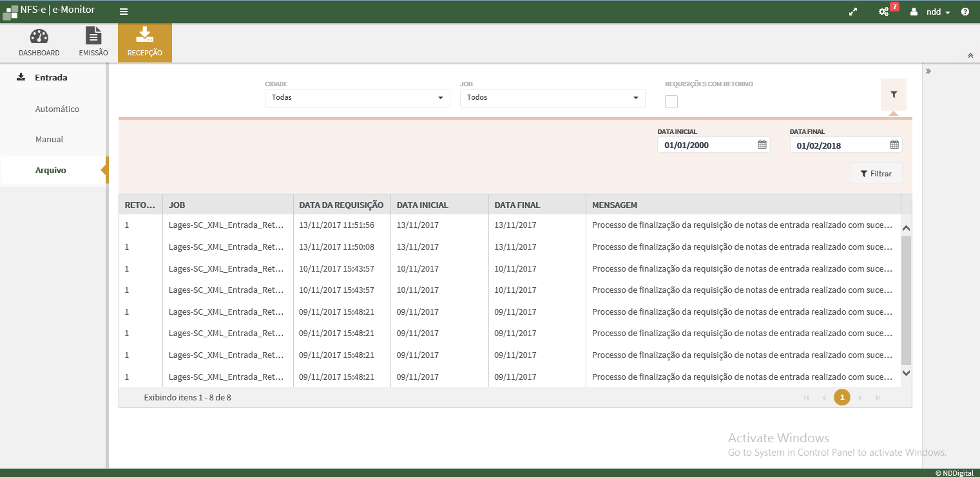Open the Dashboard gauge icon
Viewport: 980px width, 477px height.
coord(39,37)
